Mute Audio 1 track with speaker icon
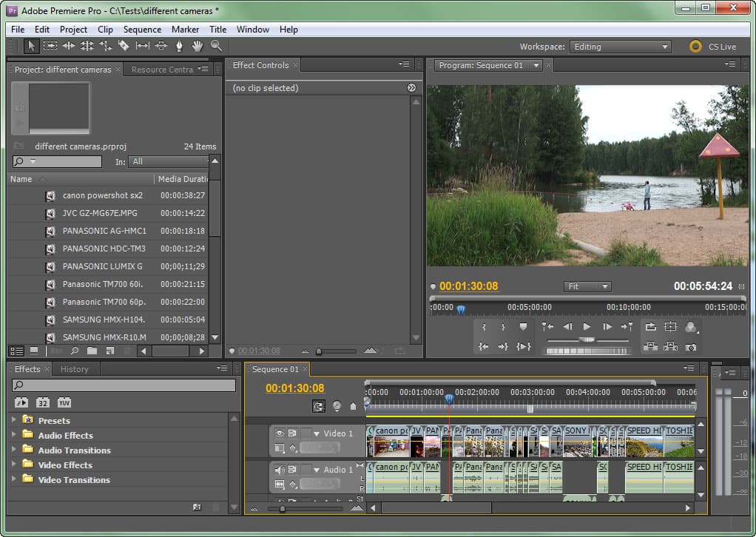The image size is (756, 537). (x=280, y=470)
